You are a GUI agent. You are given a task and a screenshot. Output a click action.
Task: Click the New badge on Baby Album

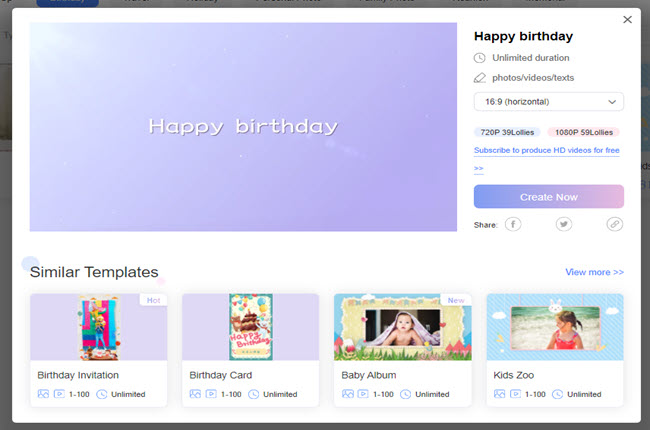[456, 300]
